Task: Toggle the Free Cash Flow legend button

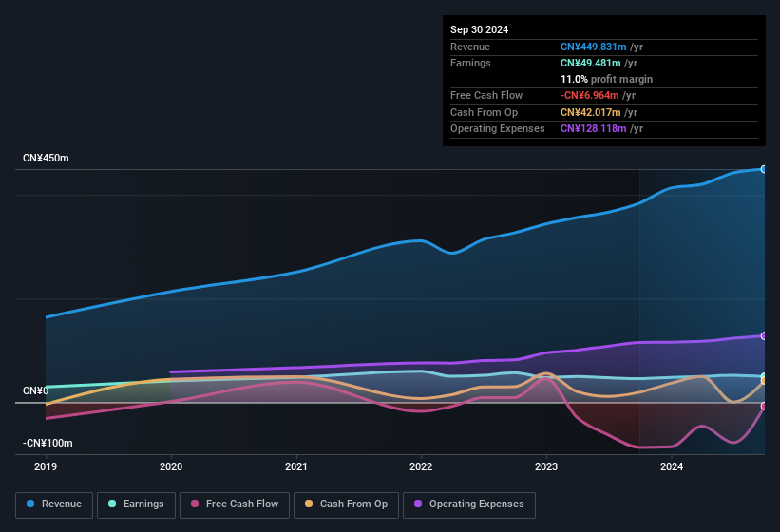Action: [x=235, y=504]
